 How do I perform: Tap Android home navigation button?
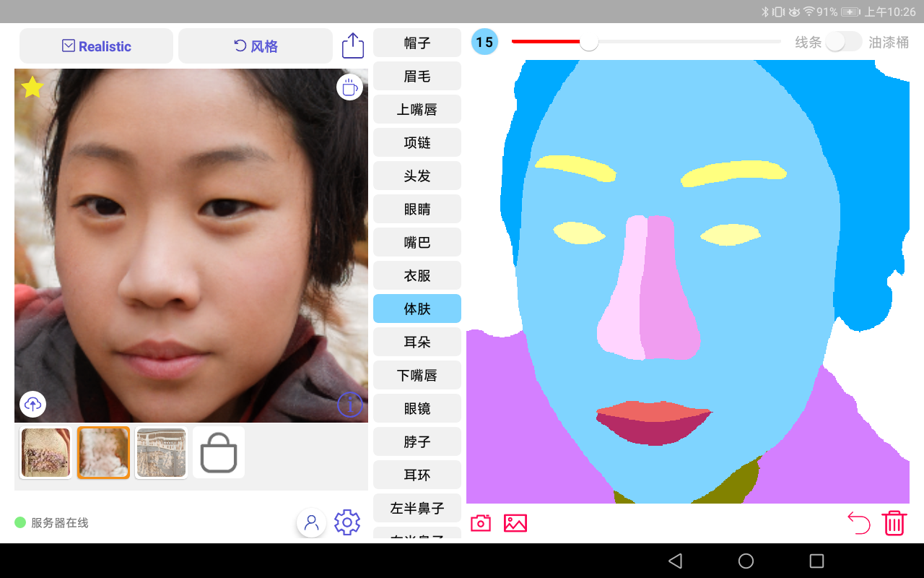point(746,561)
